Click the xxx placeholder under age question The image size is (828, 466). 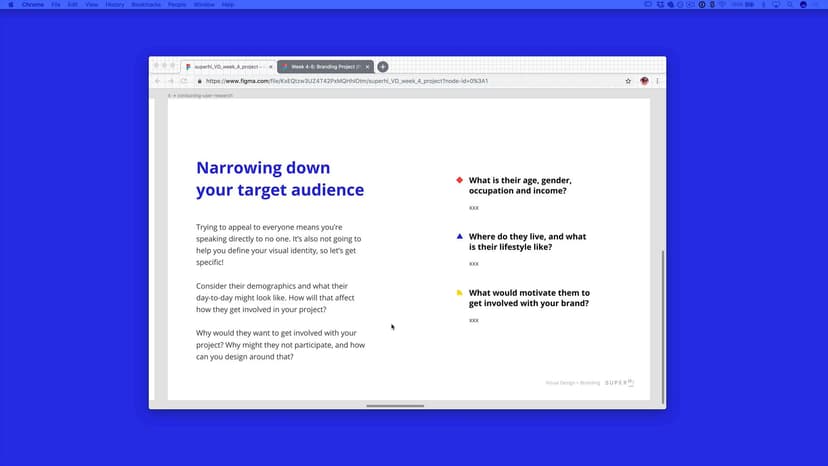[x=474, y=208]
